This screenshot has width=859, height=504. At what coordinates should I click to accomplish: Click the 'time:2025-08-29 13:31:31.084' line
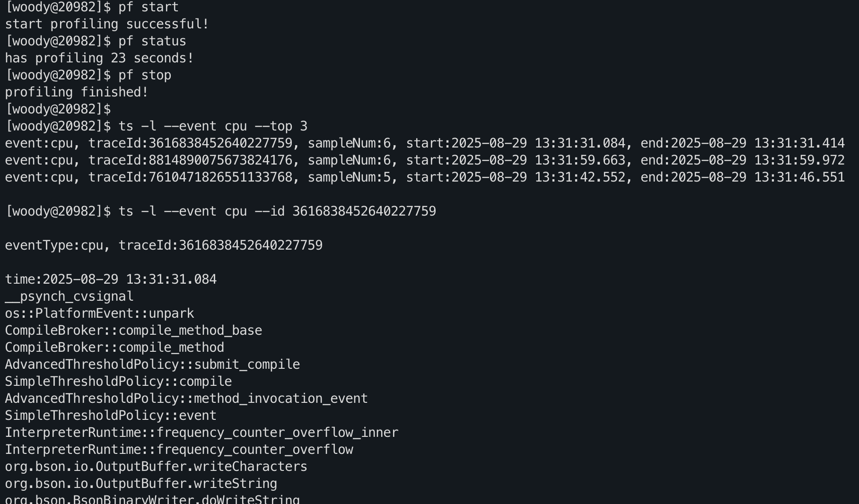click(111, 279)
